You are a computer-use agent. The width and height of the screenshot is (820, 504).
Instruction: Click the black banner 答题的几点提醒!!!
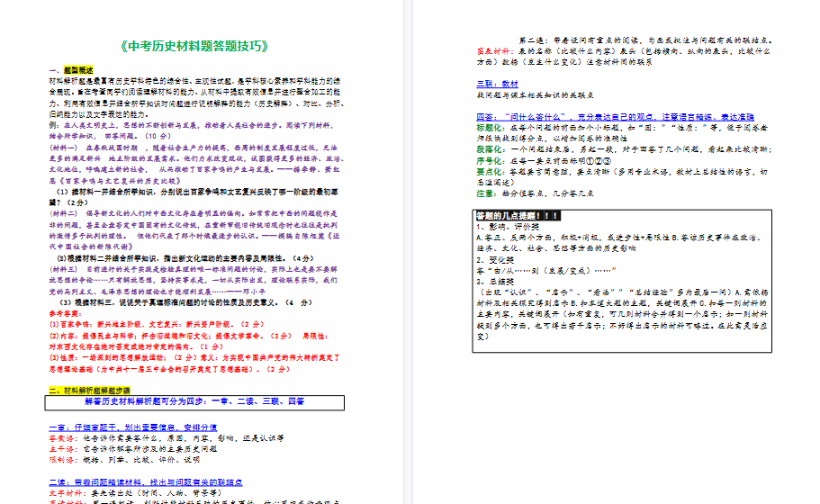[x=518, y=215]
